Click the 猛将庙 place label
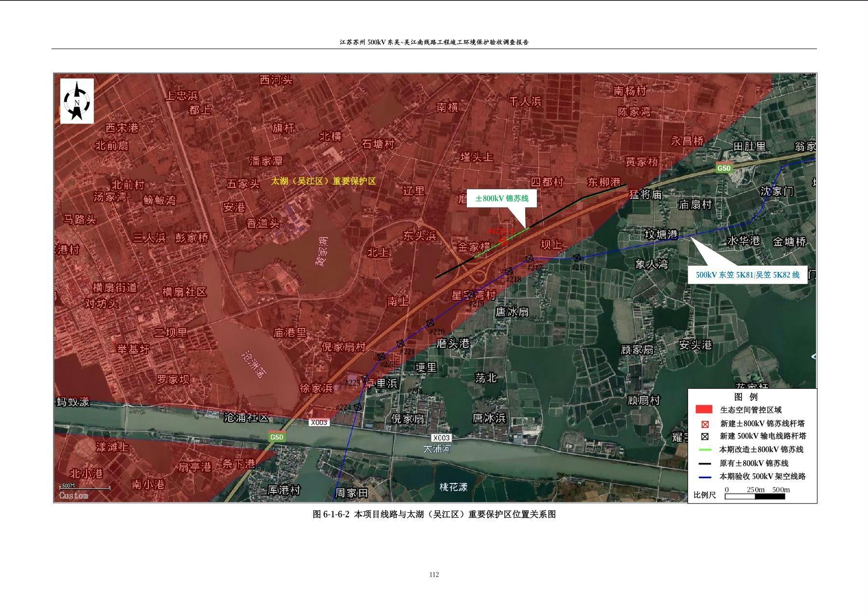The image size is (868, 614). (x=645, y=195)
